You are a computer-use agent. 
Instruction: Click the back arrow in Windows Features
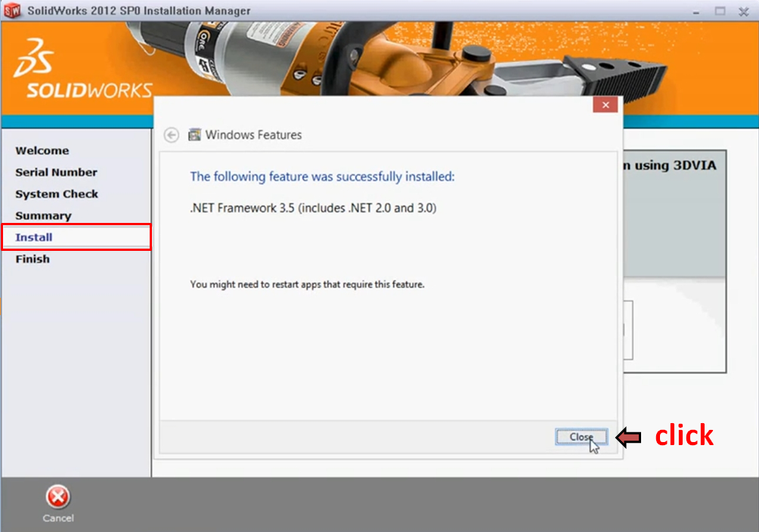172,135
